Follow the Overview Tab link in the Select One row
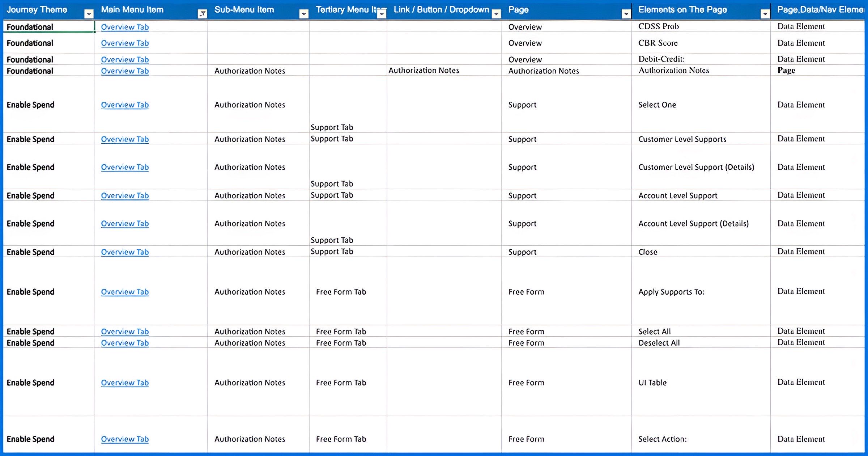868x456 pixels. [x=125, y=105]
